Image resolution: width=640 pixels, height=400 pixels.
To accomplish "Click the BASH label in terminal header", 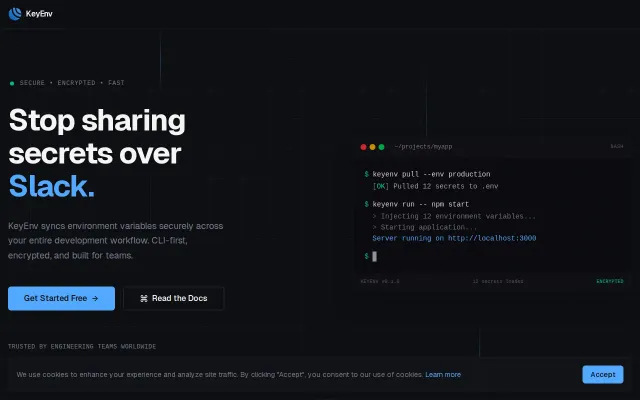I will 617,147.
